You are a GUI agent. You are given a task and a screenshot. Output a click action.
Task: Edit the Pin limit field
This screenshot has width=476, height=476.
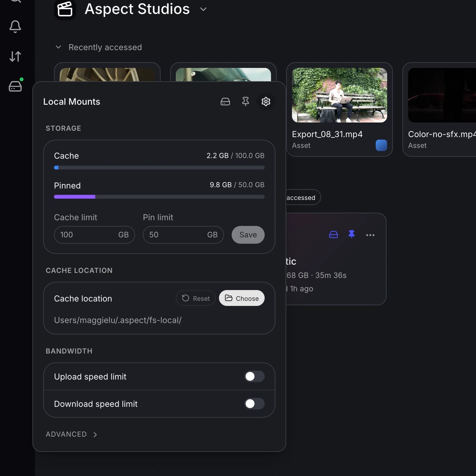point(183,235)
